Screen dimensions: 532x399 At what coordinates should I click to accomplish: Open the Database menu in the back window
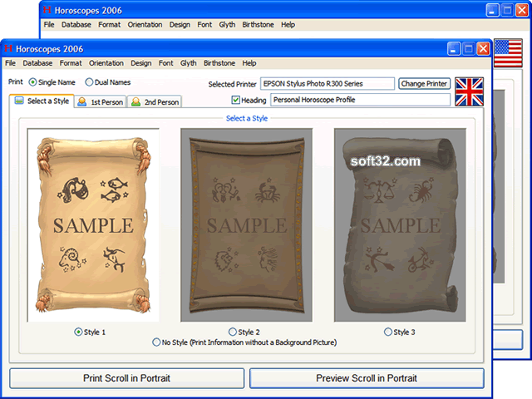76,24
